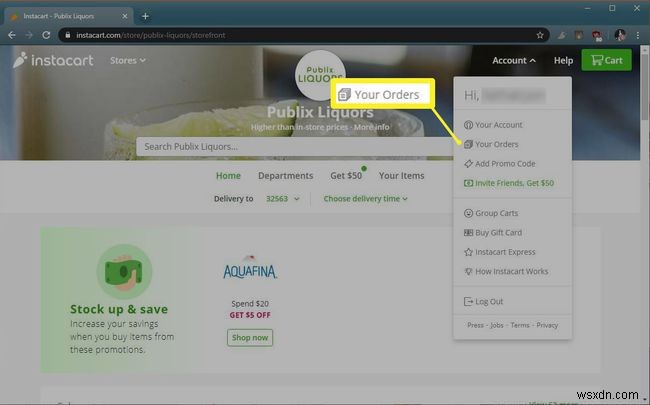Click the Publix Liquors store logo
The image size is (650, 405).
[x=320, y=75]
